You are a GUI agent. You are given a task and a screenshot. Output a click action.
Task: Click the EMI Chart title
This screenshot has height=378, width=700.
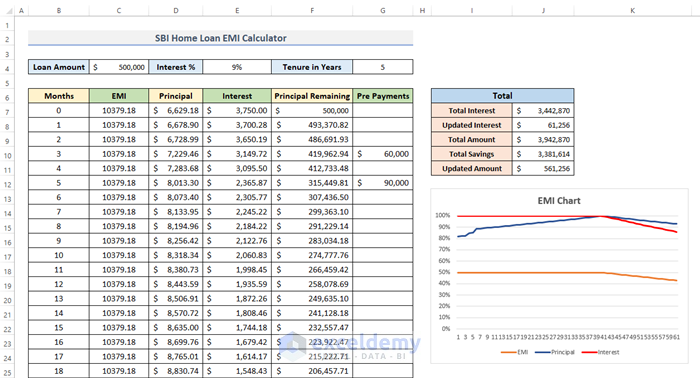coord(559,201)
